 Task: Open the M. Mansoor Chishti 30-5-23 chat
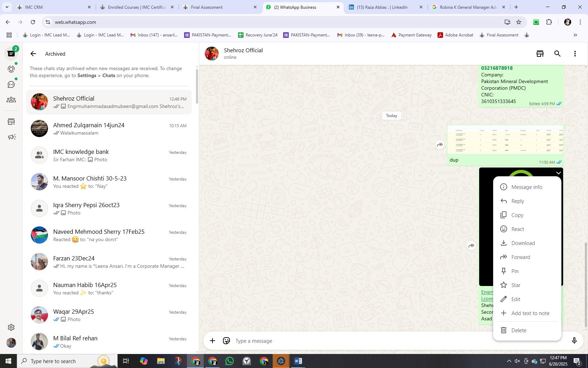(109, 182)
